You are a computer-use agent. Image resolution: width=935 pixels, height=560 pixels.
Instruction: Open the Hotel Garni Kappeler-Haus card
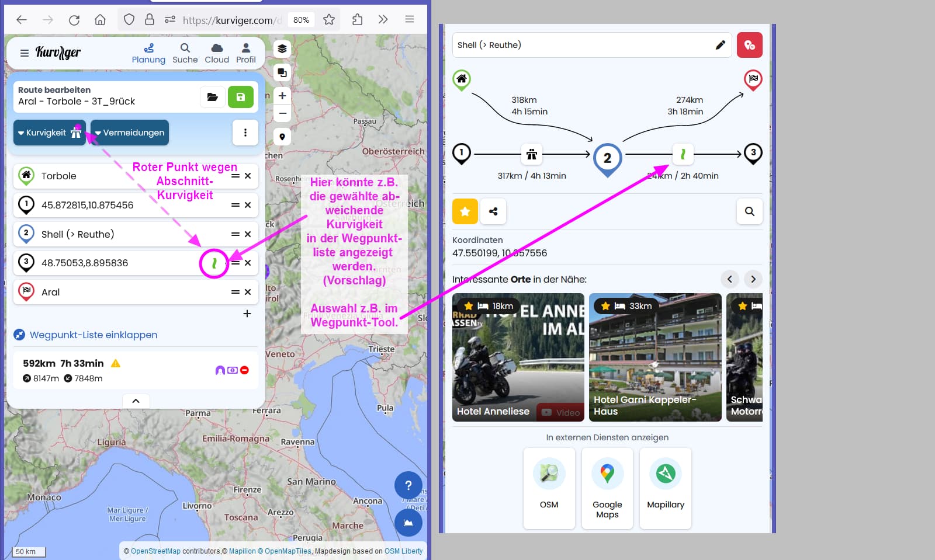coord(656,357)
